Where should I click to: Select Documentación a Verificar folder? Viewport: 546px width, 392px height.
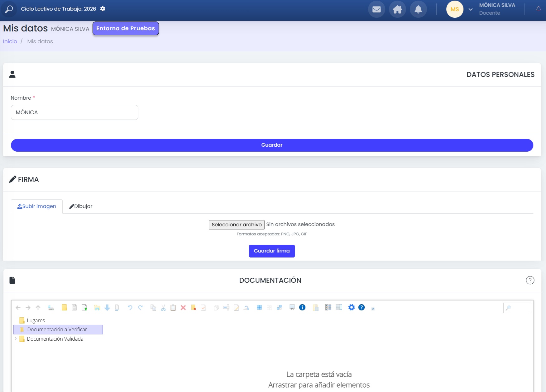pyautogui.click(x=58, y=329)
